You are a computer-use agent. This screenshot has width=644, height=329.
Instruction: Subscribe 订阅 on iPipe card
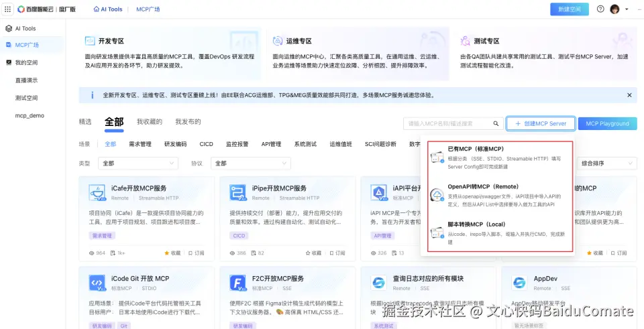[337, 253]
